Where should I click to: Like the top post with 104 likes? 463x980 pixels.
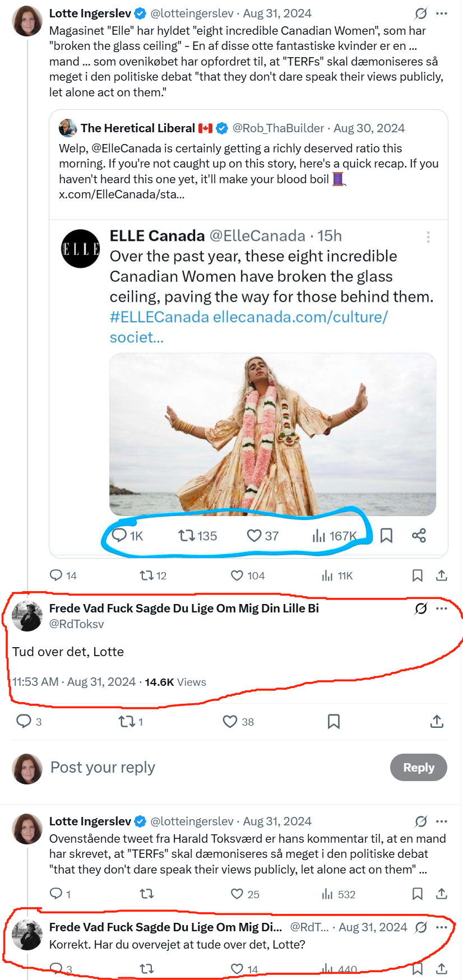pyautogui.click(x=237, y=575)
